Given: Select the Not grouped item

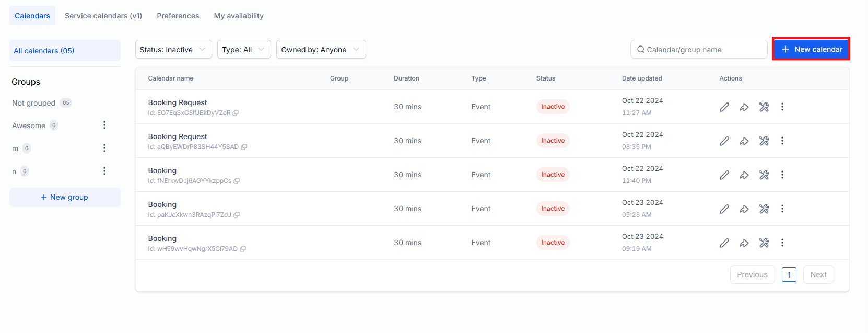Looking at the screenshot, I should (x=34, y=103).
